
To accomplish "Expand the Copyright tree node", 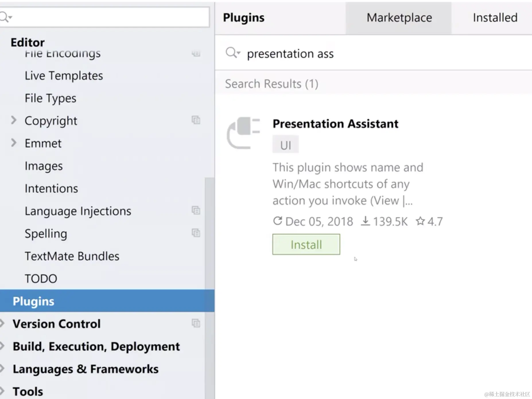I will point(13,120).
